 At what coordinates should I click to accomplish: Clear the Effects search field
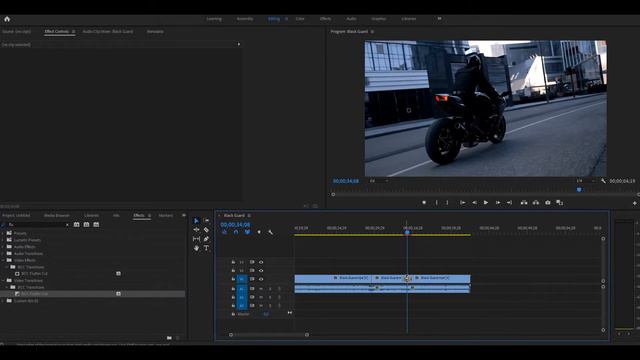coord(67,224)
